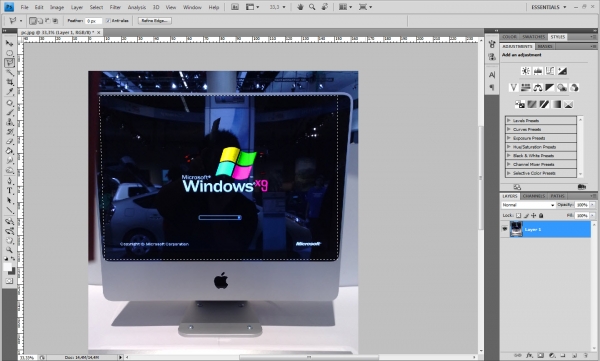Select the Move tool in the toolbox
Image resolution: width=600 pixels, height=361 pixels.
point(10,43)
